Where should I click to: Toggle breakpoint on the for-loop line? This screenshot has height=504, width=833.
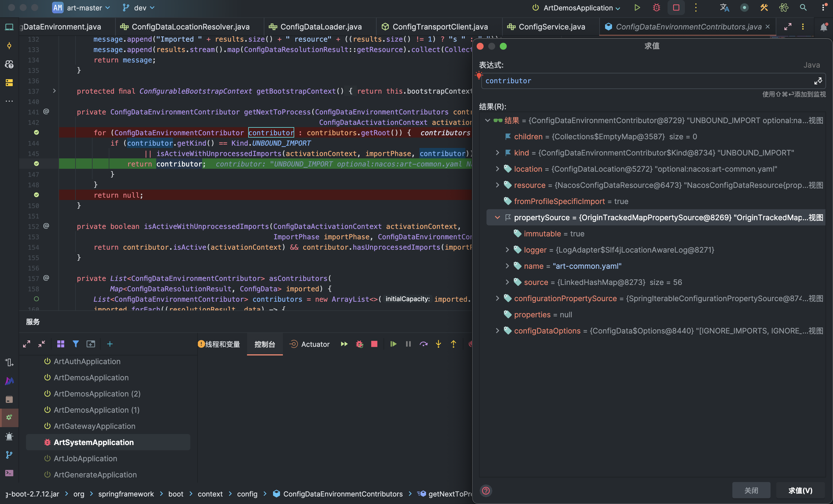[36, 132]
